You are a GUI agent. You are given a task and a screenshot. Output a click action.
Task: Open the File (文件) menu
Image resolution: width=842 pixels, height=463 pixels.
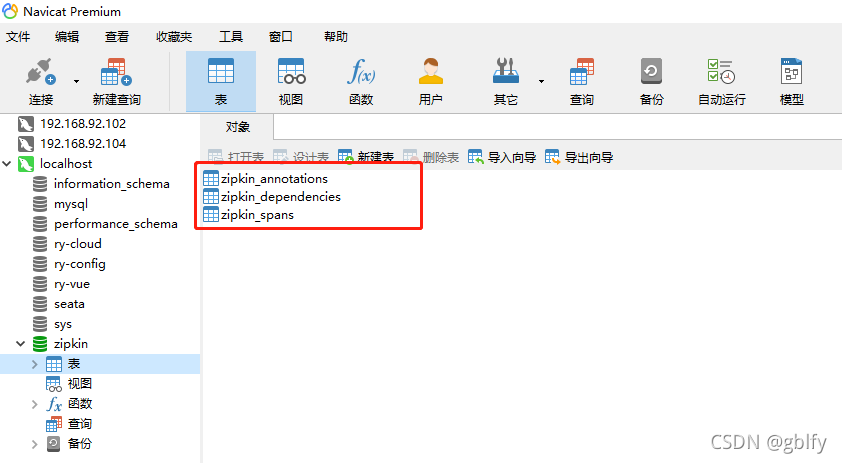click(18, 37)
